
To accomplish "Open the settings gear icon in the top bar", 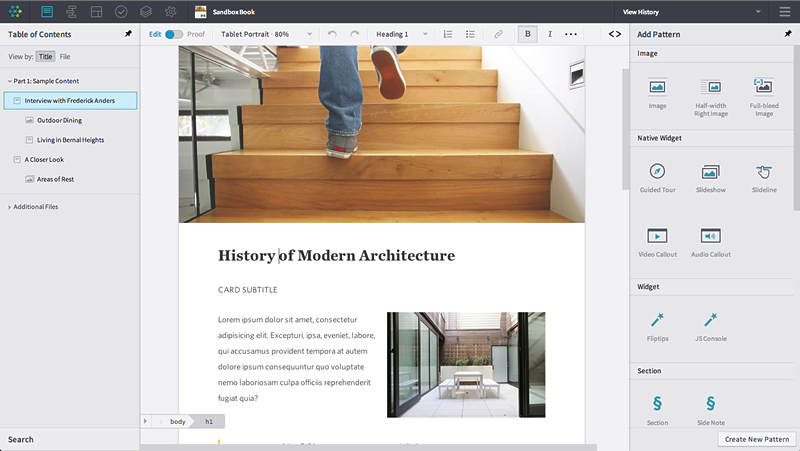I will click(170, 11).
